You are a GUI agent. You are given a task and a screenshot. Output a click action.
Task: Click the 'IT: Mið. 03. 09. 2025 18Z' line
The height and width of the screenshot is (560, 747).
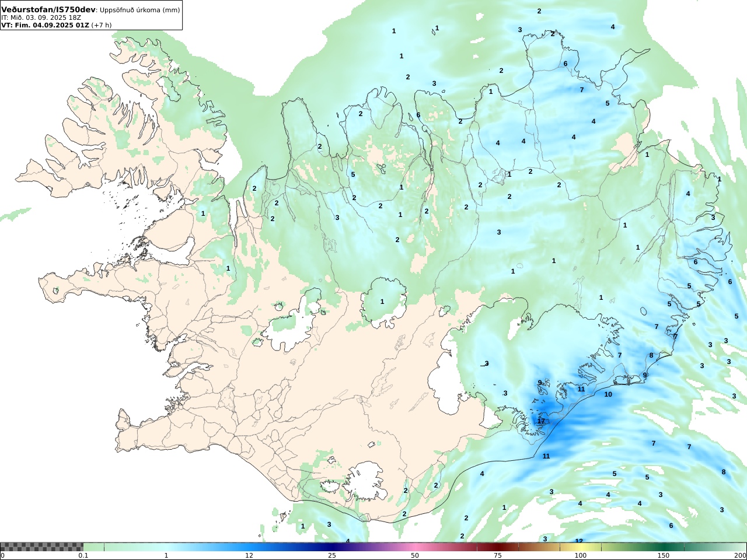(x=41, y=18)
